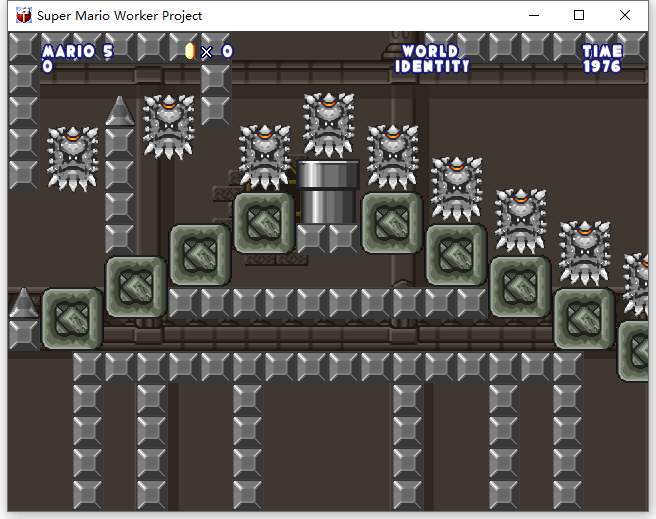Click the 'MARIO 5' lives text
Image resolution: width=656 pixels, height=519 pixels.
pos(78,51)
